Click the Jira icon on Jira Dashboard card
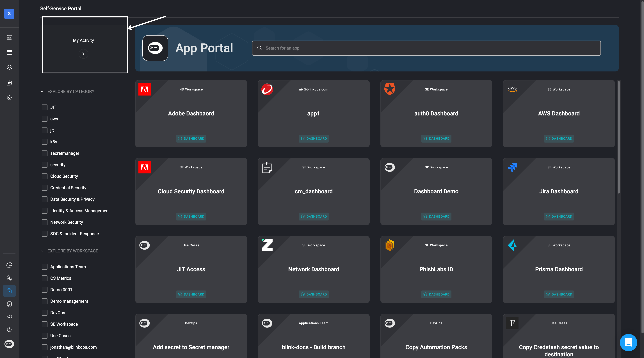The image size is (644, 358). (x=512, y=167)
